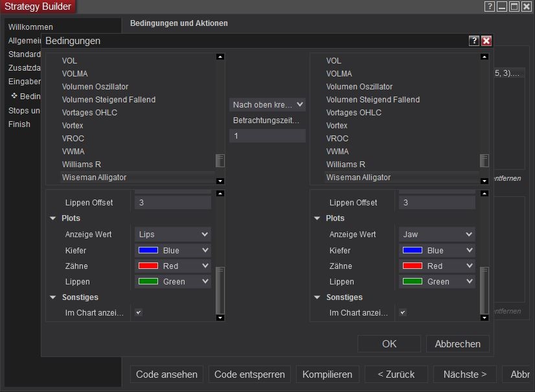Select Standard step in sidebar
The height and width of the screenshot is (392, 535).
click(24, 54)
